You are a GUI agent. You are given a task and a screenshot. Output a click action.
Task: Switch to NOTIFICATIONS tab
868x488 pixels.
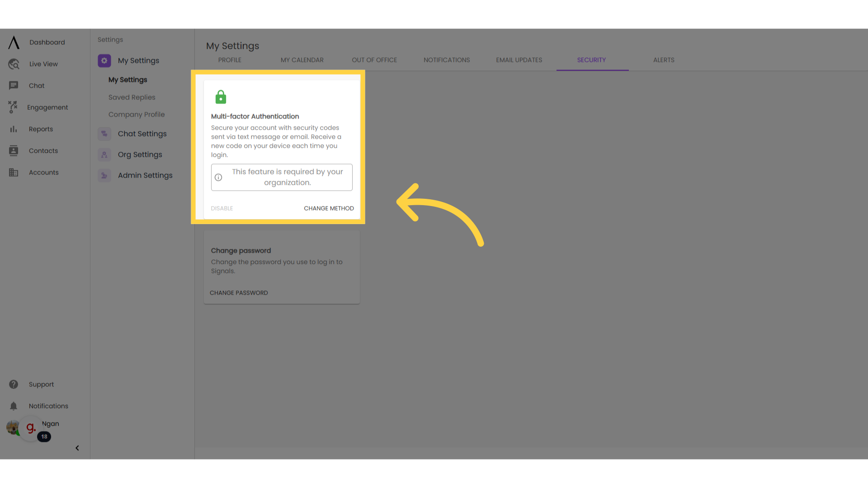[x=447, y=60]
